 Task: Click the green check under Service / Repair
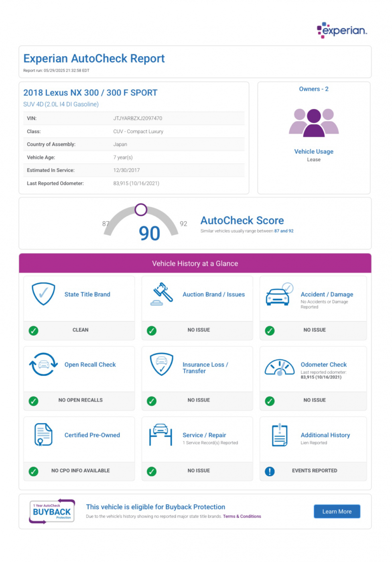tap(152, 471)
